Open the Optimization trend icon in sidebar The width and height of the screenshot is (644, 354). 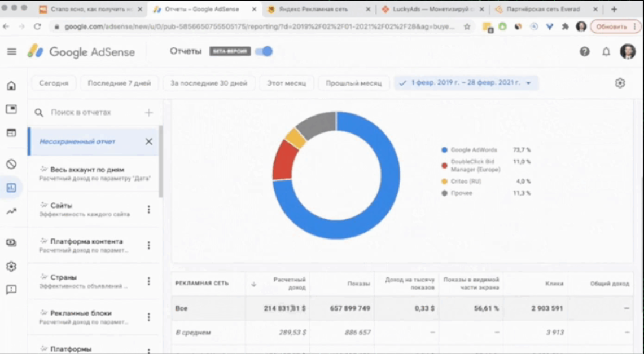pos(11,211)
